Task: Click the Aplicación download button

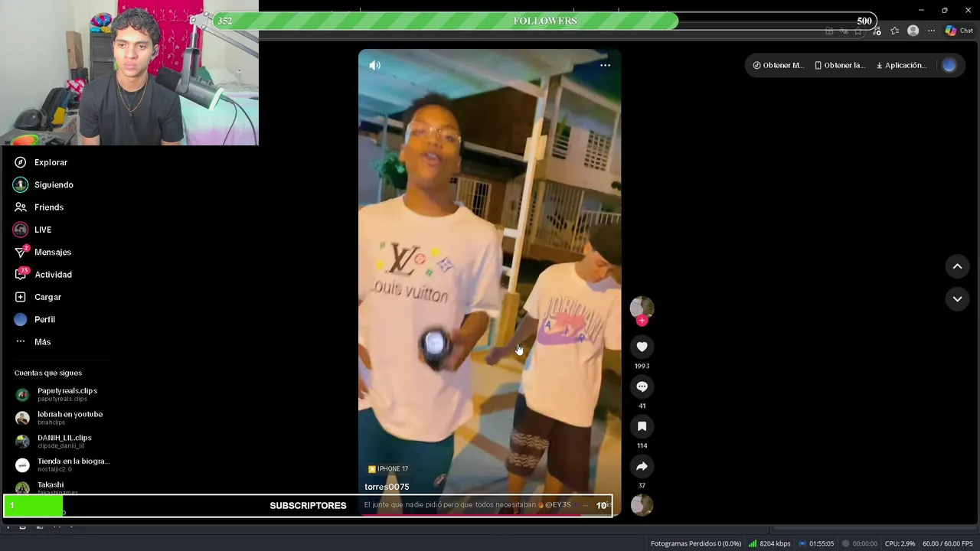Action: pyautogui.click(x=901, y=65)
